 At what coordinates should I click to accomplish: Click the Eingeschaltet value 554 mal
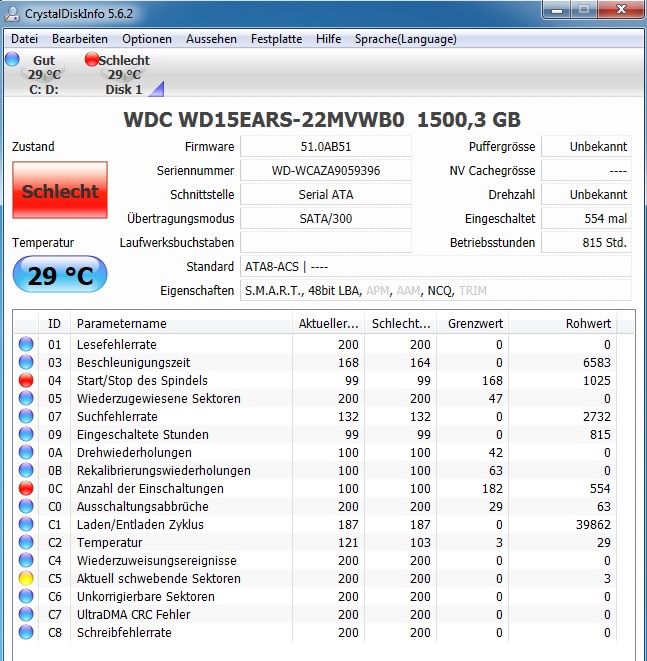tap(586, 219)
